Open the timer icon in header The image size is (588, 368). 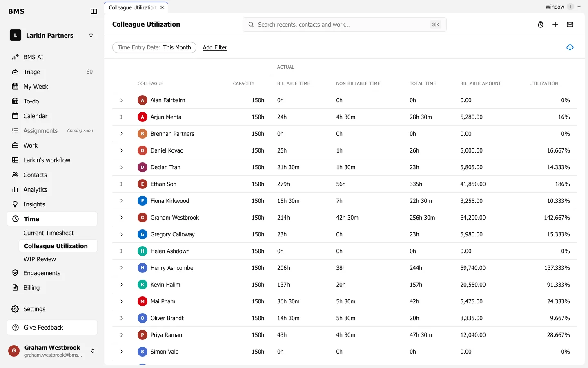[541, 25]
